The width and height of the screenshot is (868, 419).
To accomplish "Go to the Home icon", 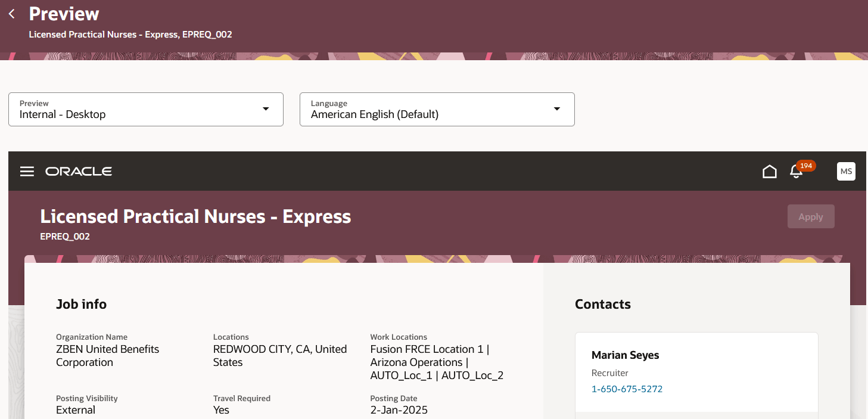I will (x=770, y=172).
